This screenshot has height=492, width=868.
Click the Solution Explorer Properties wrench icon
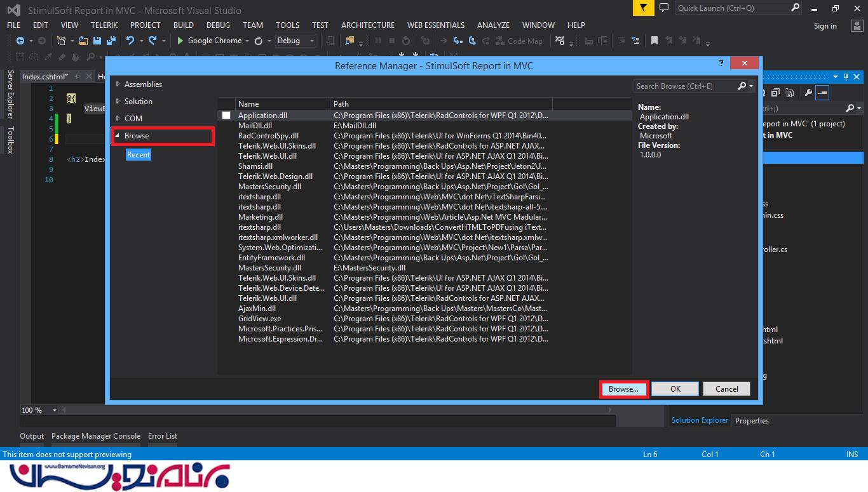[808, 93]
